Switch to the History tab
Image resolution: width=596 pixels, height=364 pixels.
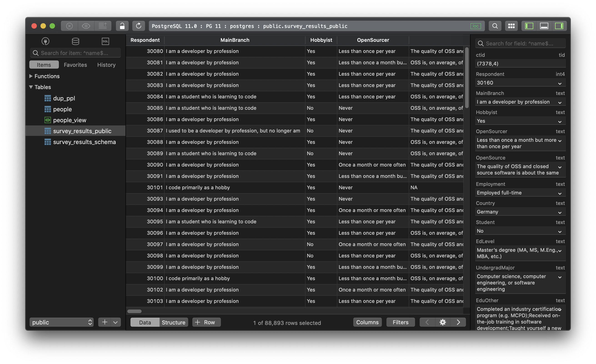click(x=106, y=65)
